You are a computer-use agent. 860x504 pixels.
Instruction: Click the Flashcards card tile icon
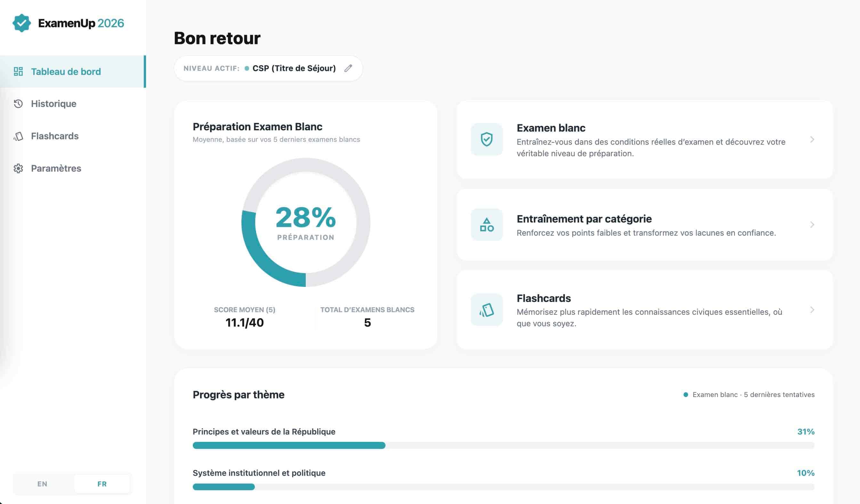point(487,310)
